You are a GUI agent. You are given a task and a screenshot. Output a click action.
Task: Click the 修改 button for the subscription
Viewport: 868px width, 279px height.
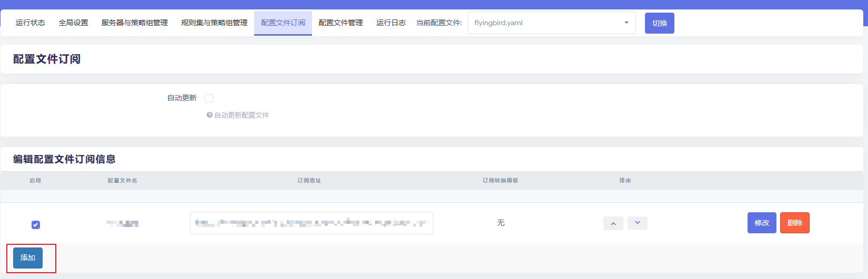(x=761, y=223)
